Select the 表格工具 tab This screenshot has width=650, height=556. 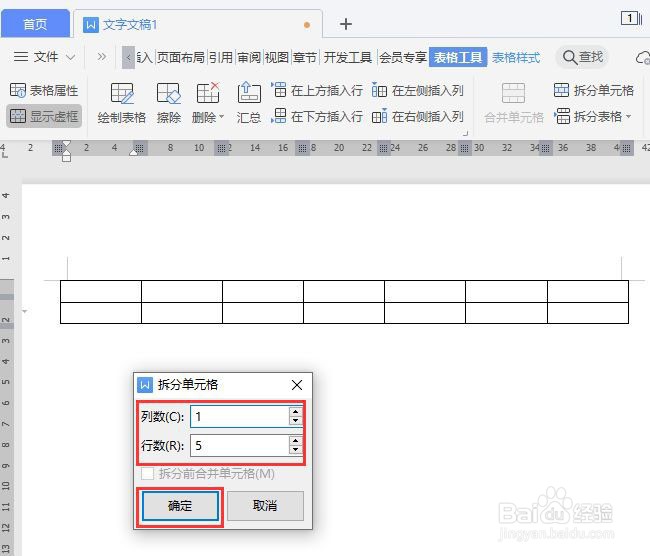tap(458, 57)
